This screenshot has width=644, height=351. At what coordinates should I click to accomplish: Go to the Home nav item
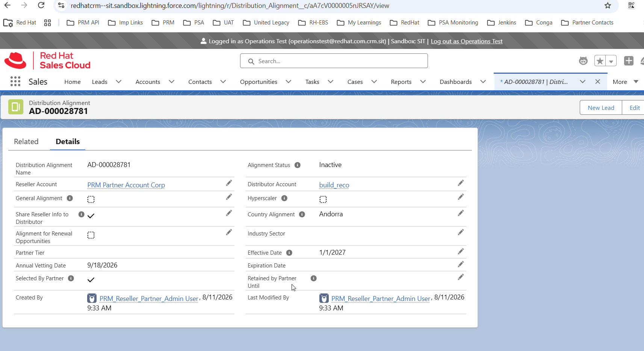tap(73, 82)
